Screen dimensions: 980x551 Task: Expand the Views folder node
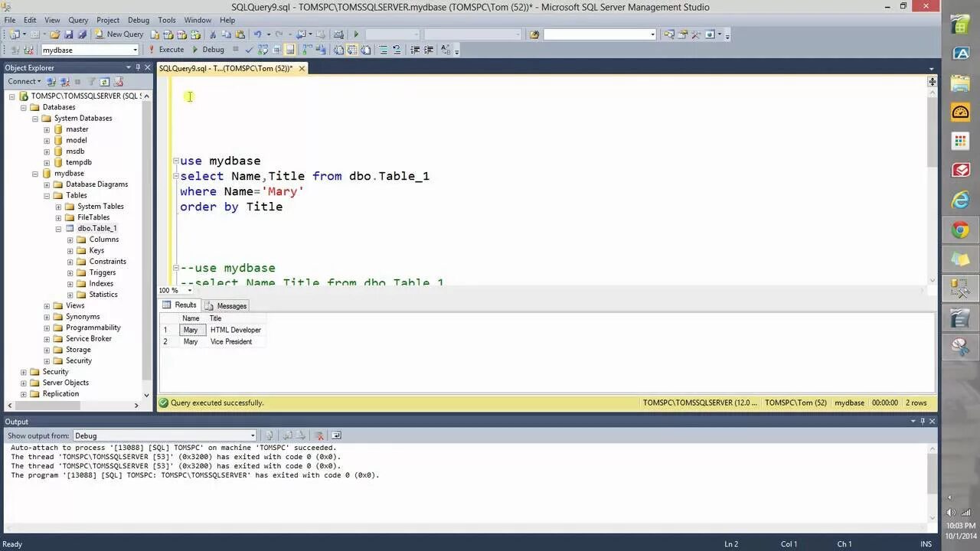tap(47, 306)
